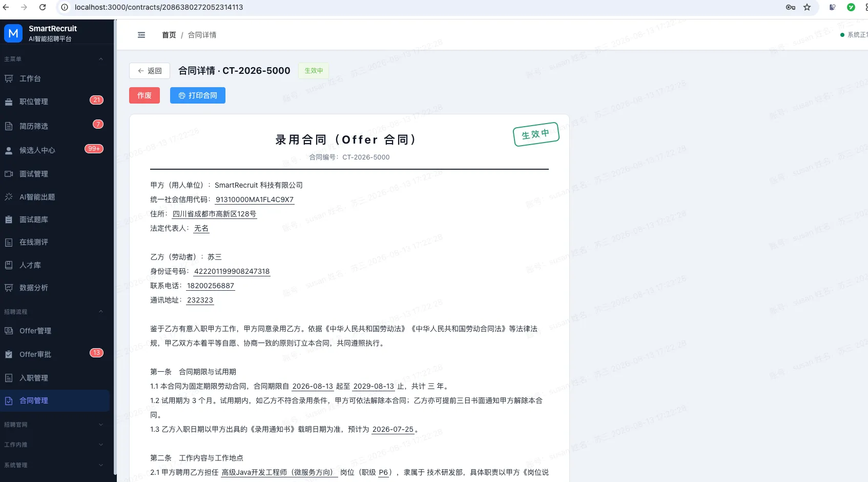Click the 数据分析 chart icon

pos(9,288)
